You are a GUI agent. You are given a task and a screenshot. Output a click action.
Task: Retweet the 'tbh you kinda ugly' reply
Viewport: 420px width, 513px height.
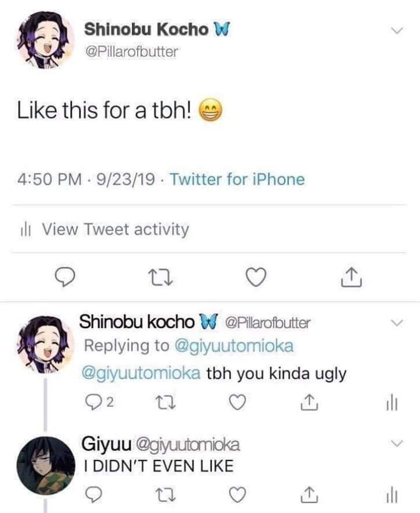click(x=164, y=402)
